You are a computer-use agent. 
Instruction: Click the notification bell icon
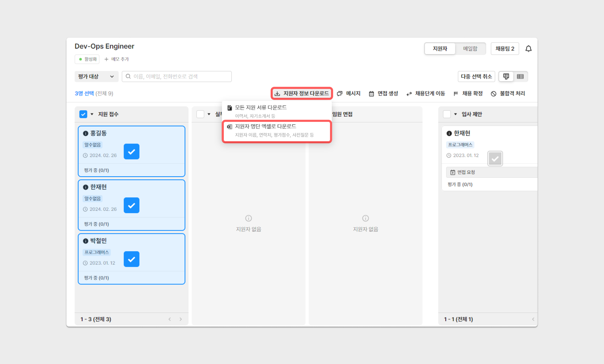528,49
